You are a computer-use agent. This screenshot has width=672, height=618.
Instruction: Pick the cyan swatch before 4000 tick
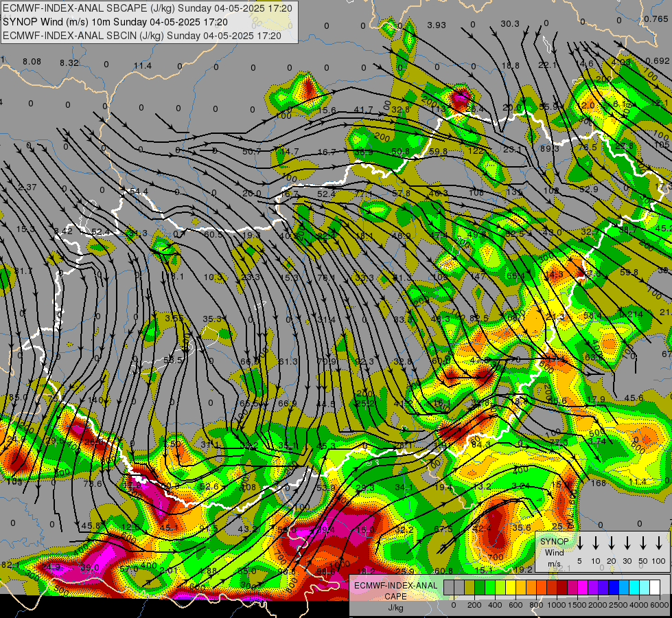634,588
